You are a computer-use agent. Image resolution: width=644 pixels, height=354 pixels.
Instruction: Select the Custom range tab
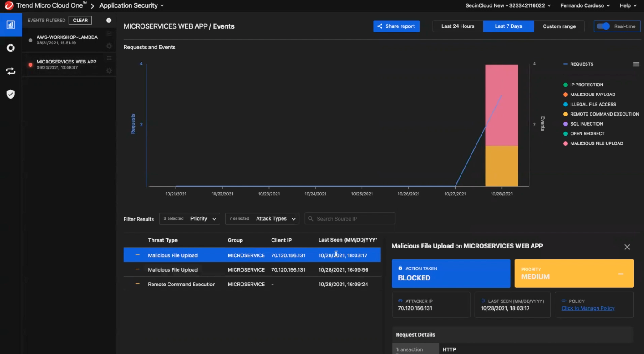point(559,26)
